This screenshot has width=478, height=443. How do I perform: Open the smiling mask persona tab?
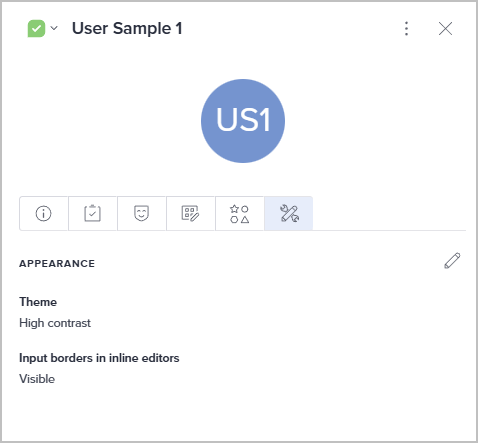click(142, 213)
